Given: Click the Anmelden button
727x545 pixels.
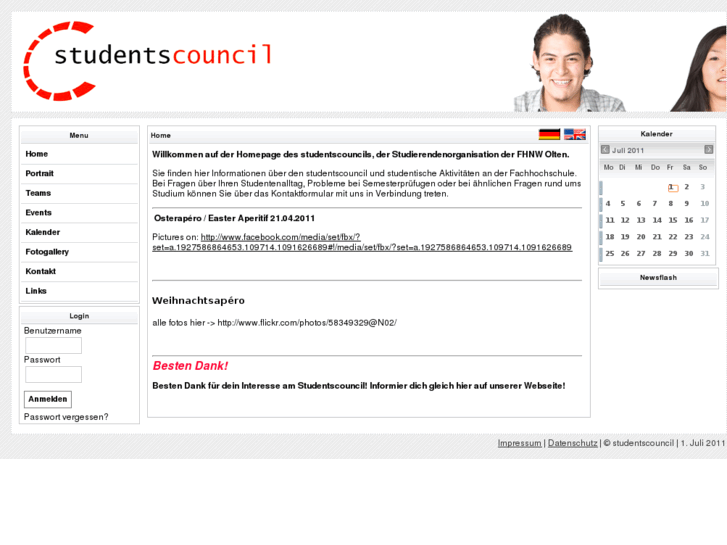Looking at the screenshot, I should [48, 399].
